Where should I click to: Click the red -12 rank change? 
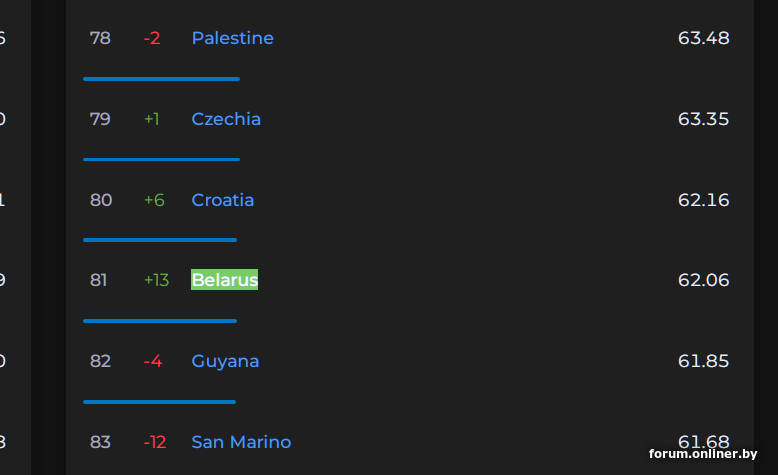click(155, 442)
